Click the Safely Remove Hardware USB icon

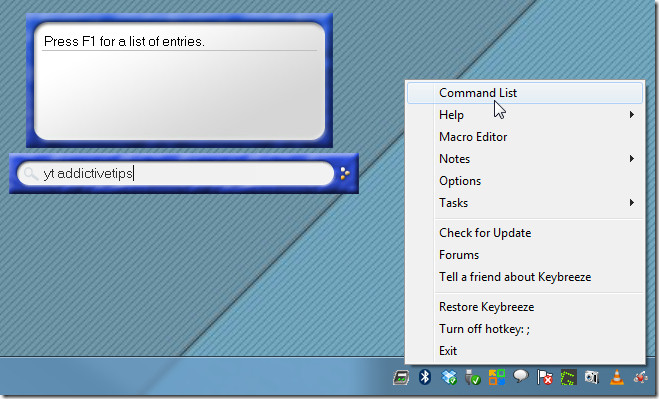(x=473, y=377)
